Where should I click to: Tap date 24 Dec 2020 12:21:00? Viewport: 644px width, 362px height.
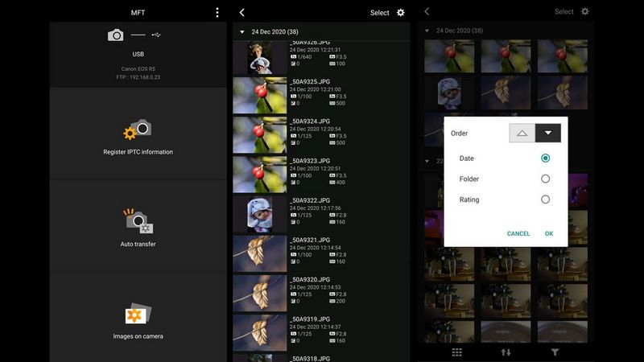click(x=315, y=89)
